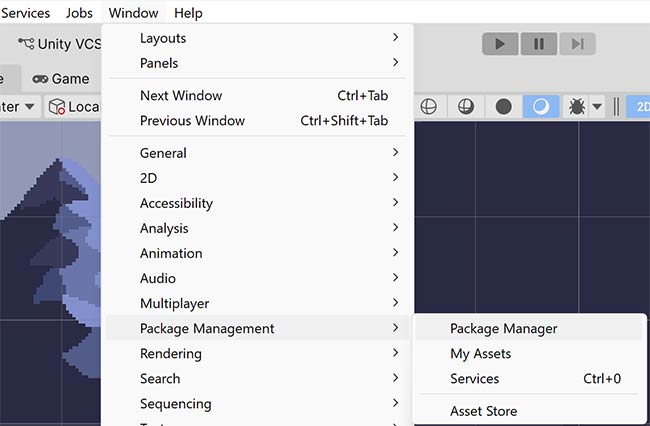
Task: Expand the Layouts submenu
Action: click(257, 38)
